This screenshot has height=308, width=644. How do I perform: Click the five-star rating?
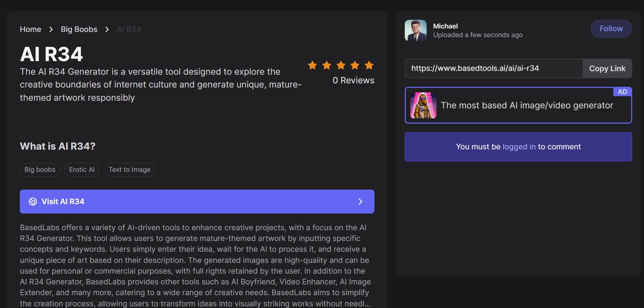point(341,65)
